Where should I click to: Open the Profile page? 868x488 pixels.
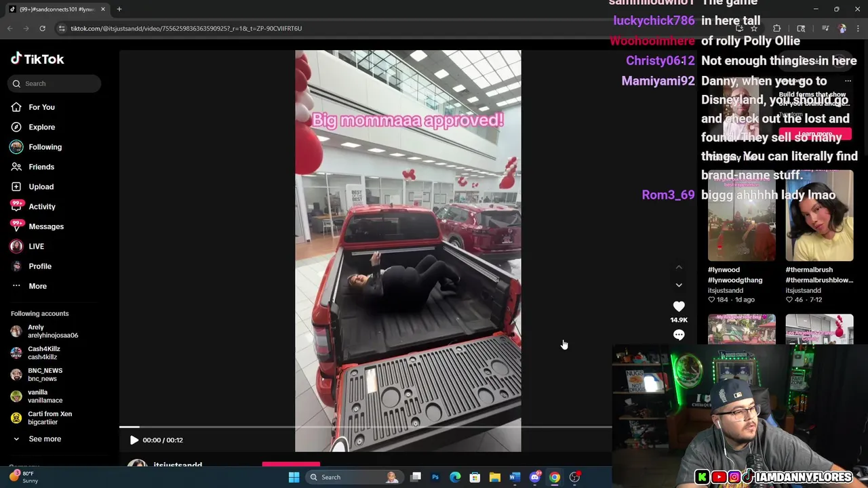coord(40,266)
